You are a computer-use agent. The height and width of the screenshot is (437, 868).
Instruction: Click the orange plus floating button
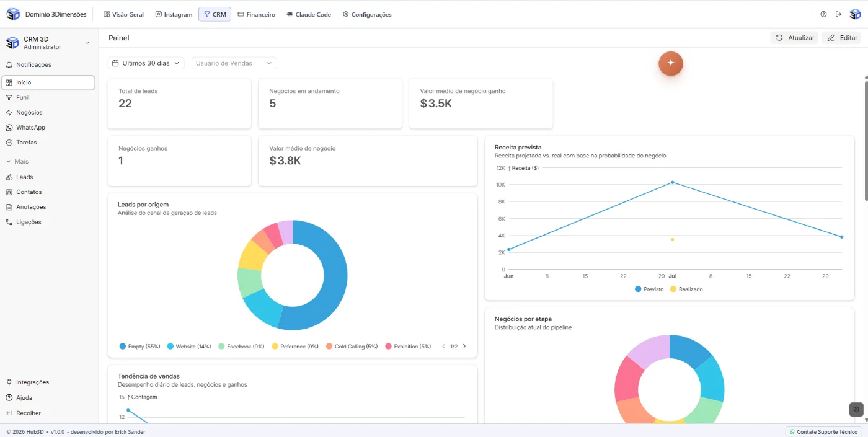670,63
